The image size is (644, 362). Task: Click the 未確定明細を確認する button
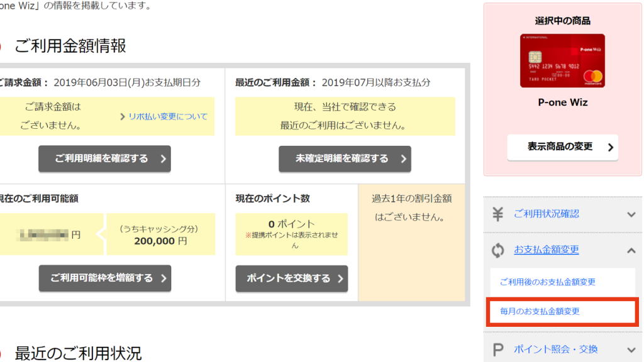pos(345,159)
